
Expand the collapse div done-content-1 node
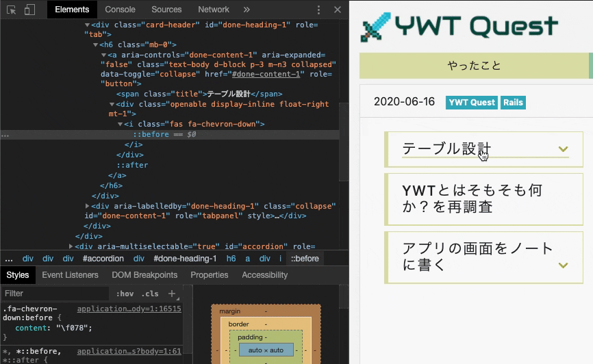click(x=87, y=206)
